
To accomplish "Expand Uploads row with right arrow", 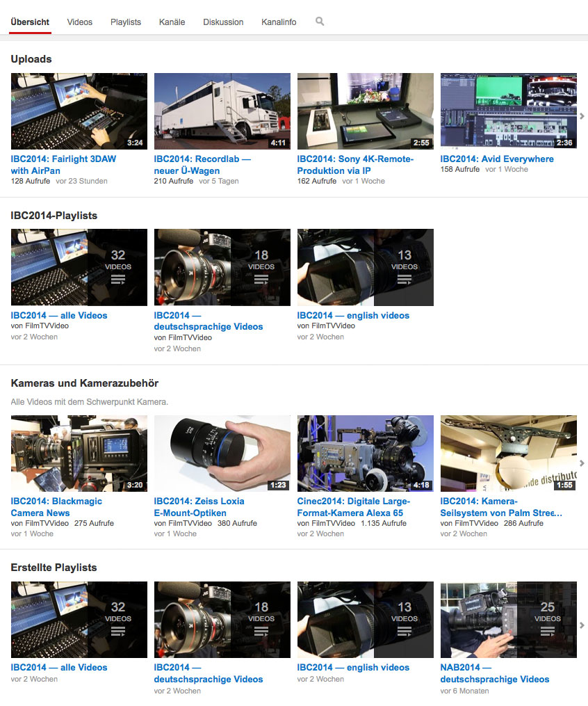I will 582,115.
